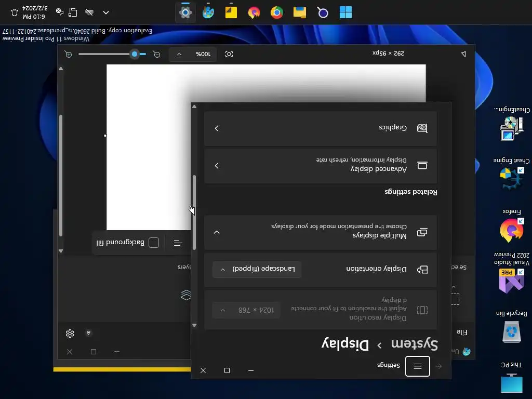Open the Graphics settings row
The image size is (532, 399).
click(x=320, y=128)
